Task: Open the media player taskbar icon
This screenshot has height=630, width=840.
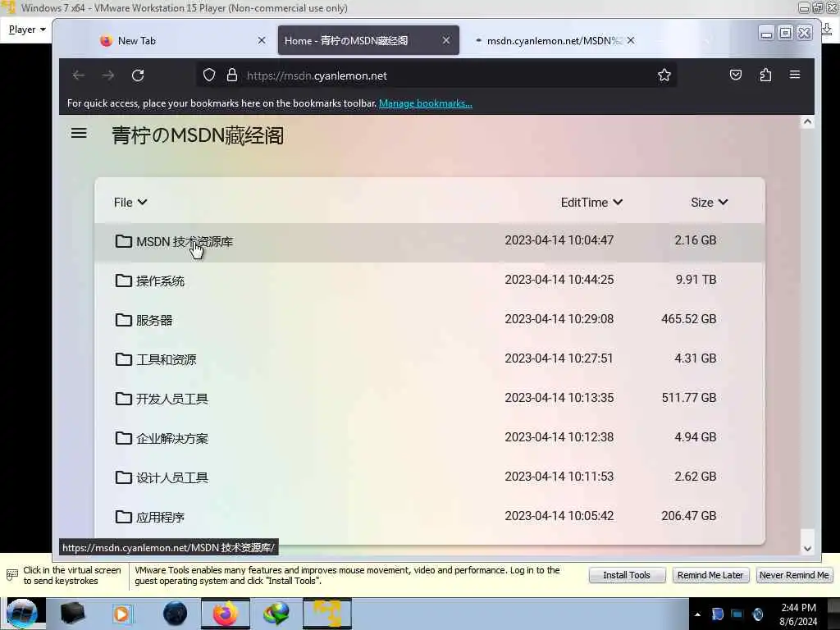Action: pos(121,614)
